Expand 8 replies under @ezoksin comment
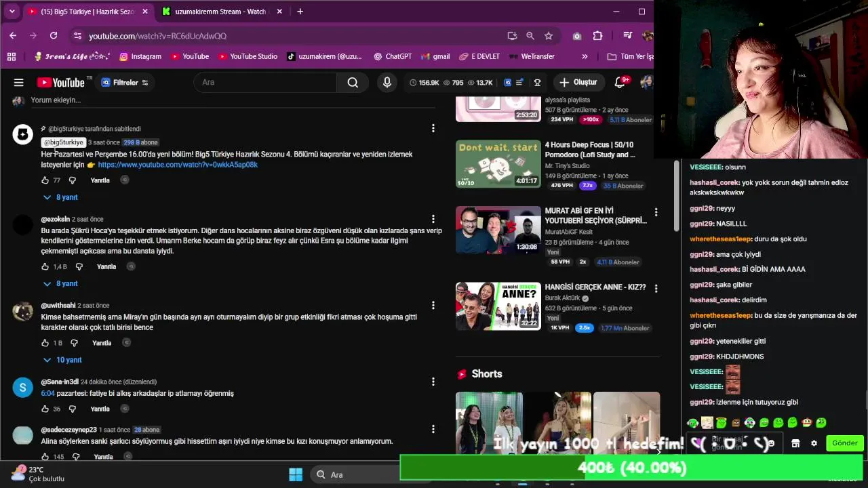The height and width of the screenshot is (488, 868). 60,283
